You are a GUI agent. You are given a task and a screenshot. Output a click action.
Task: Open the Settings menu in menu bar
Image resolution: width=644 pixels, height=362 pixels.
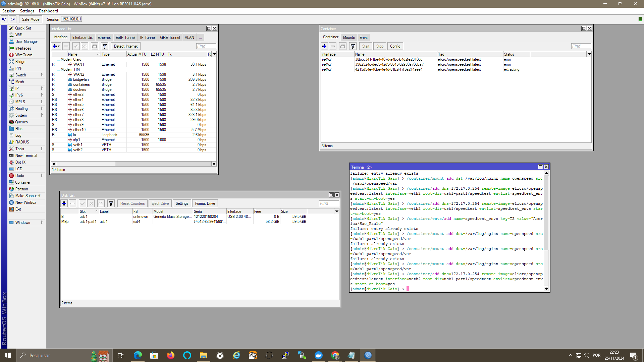tap(27, 11)
